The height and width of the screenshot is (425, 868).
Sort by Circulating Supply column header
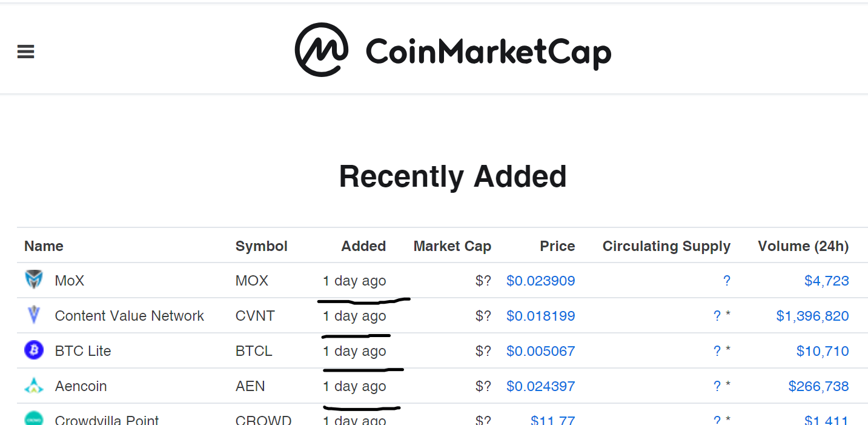click(x=666, y=246)
